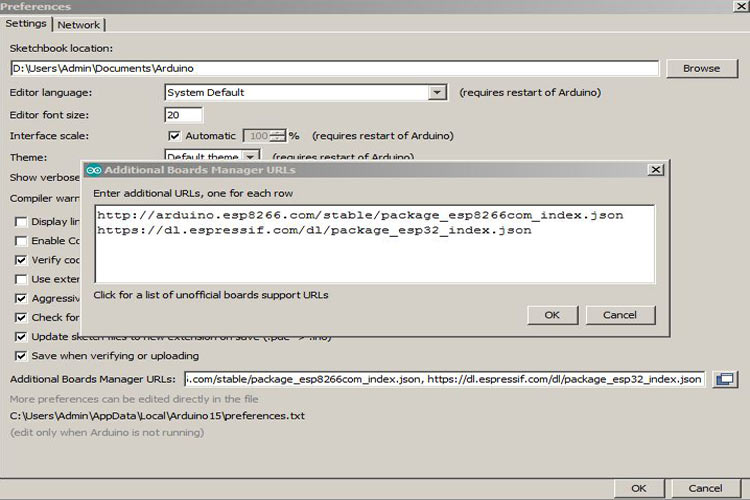This screenshot has width=750, height=500.
Task: Click OK at the bottom of Preferences
Action: 639,489
